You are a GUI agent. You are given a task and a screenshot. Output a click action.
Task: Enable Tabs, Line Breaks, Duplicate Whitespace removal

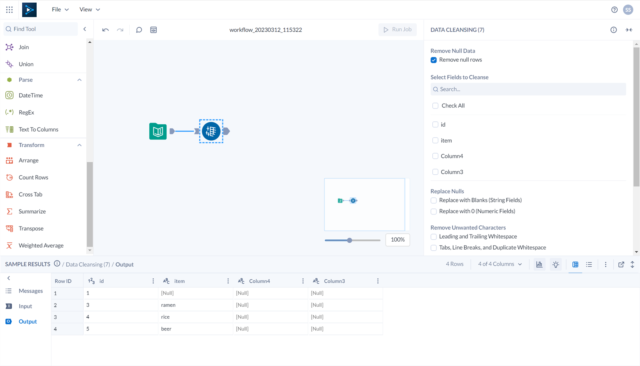pyautogui.click(x=434, y=248)
